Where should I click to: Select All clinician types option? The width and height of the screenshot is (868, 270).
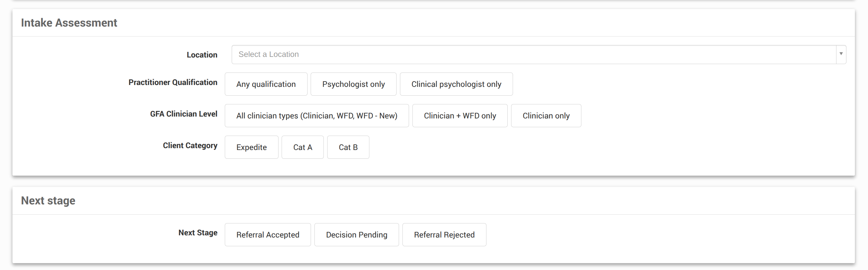316,116
